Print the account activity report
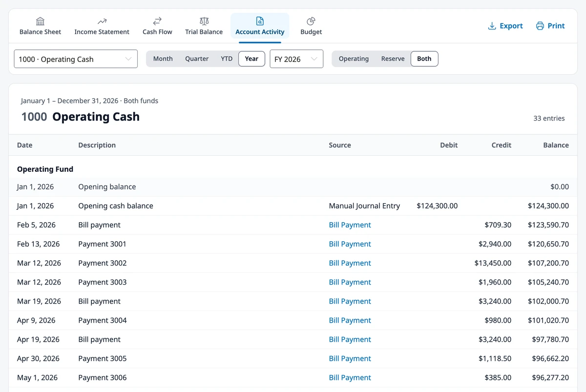 point(550,26)
